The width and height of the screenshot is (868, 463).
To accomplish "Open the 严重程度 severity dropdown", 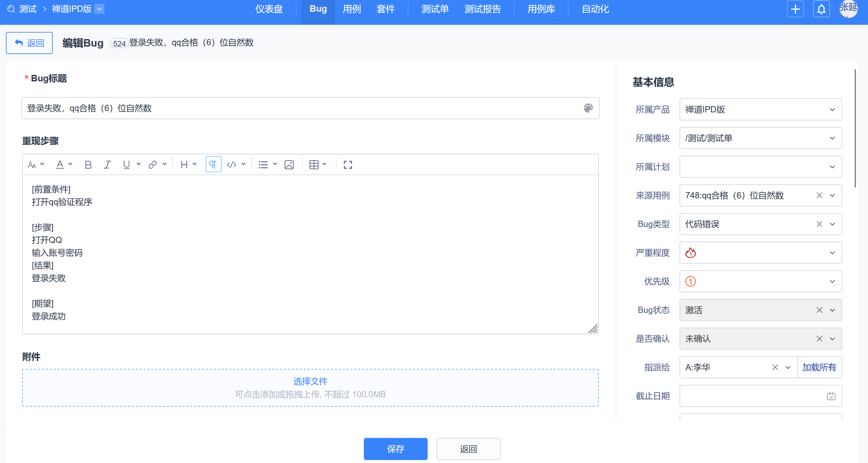I will 832,253.
